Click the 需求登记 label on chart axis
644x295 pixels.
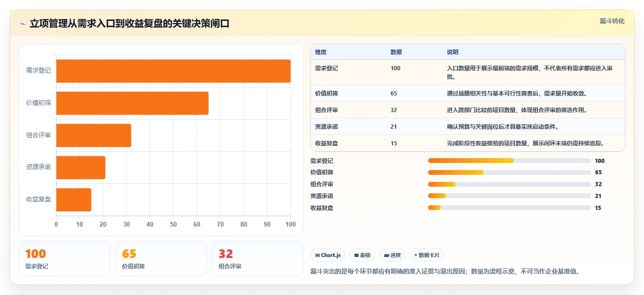(x=39, y=71)
